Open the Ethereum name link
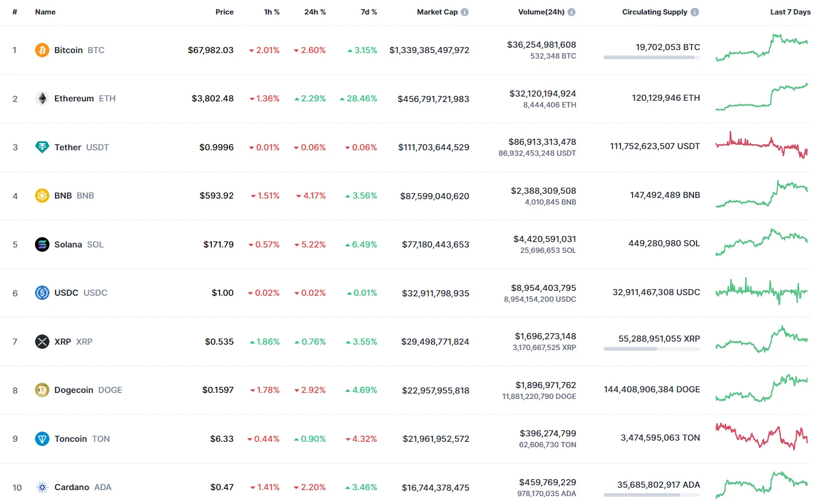Image resolution: width=825 pixels, height=504 pixels. pos(74,98)
